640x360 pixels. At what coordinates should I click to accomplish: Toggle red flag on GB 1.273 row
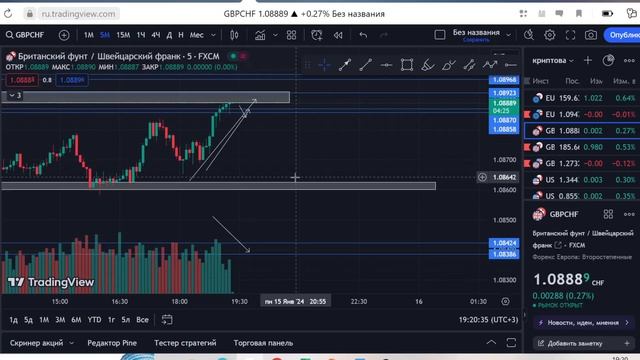(527, 164)
